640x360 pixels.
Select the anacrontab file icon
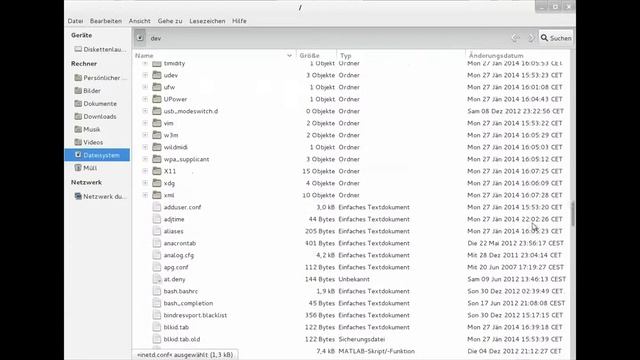click(157, 243)
